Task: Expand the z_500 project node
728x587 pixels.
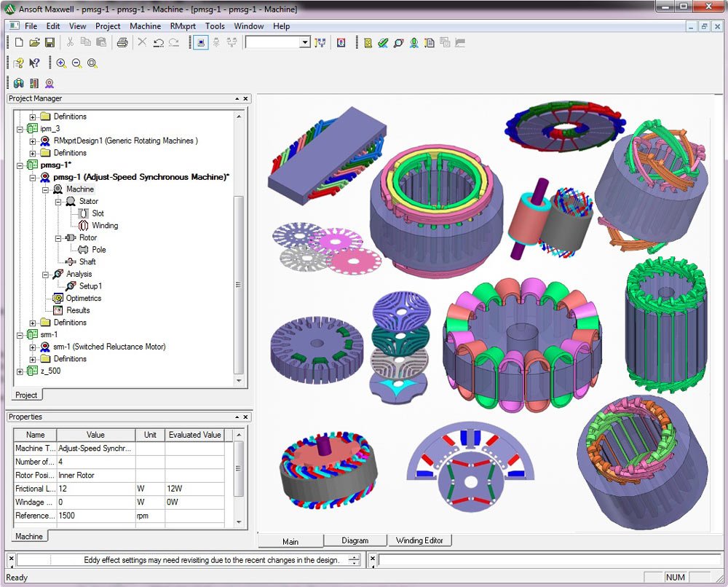Action: click(20, 371)
